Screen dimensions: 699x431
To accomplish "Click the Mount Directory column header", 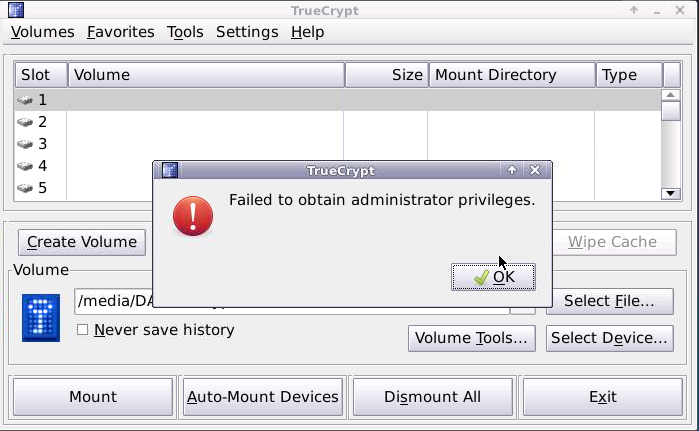I will [510, 75].
